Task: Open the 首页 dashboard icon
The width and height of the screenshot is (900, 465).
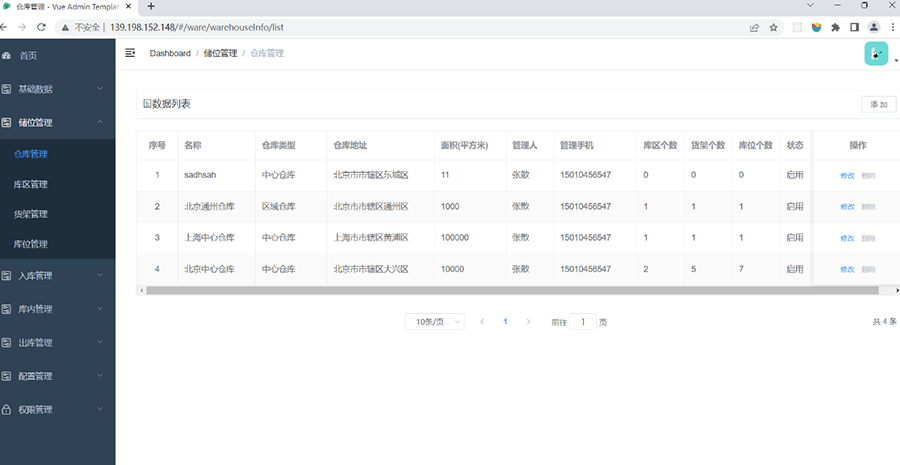Action: coord(6,56)
